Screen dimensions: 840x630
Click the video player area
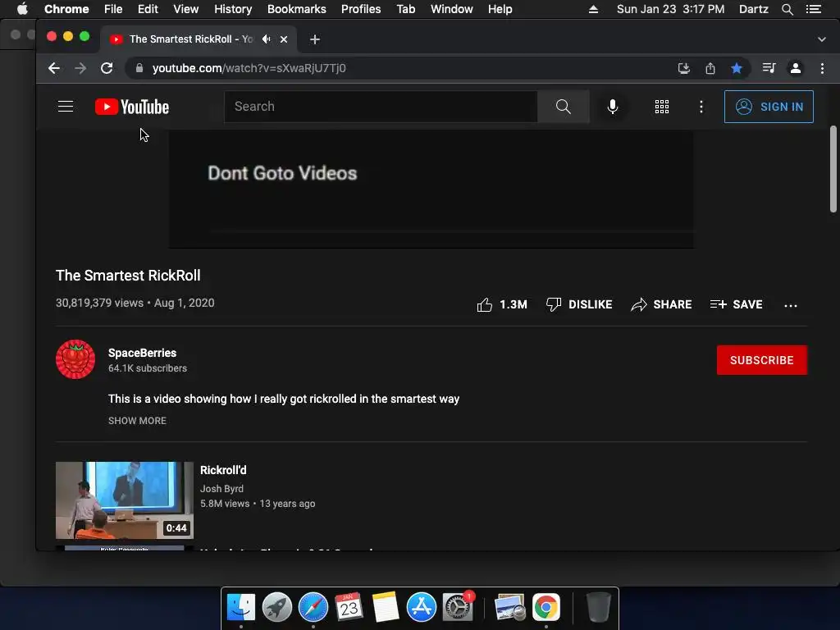tap(431, 189)
